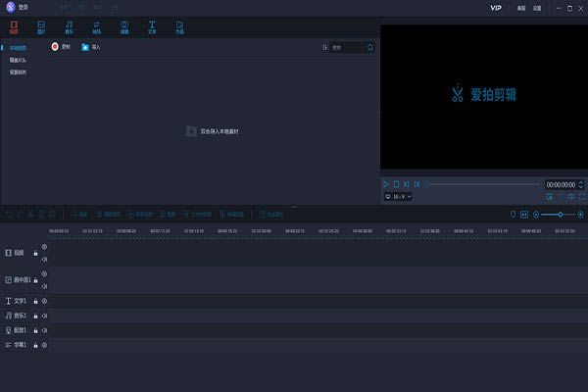Viewport: 588px width, 392px height.
Task: Click the fullscreen icon below the preview
Action: (x=581, y=196)
